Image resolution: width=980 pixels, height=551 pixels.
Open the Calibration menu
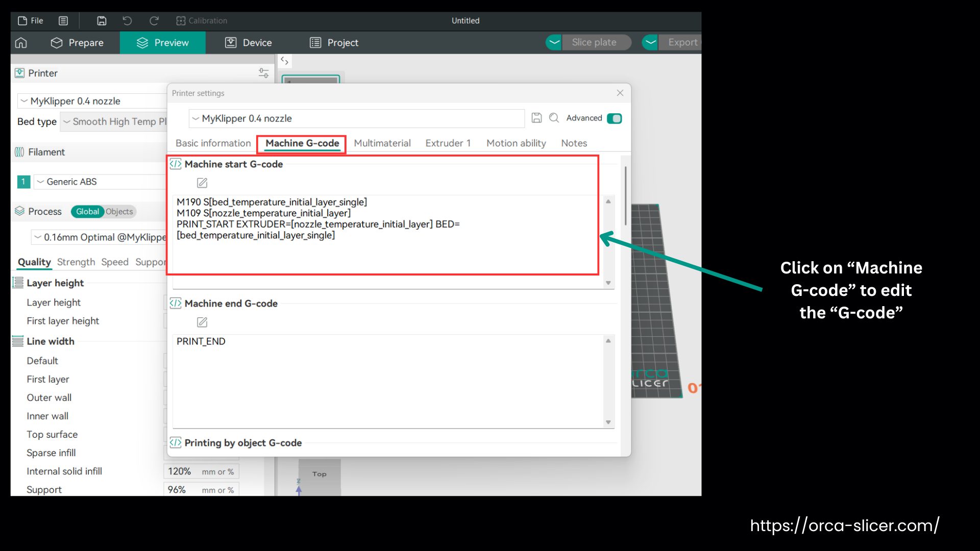[202, 21]
